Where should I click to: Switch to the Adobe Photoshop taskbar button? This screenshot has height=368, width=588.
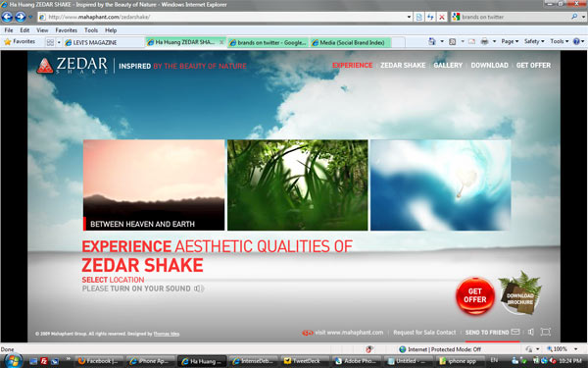[357, 361]
